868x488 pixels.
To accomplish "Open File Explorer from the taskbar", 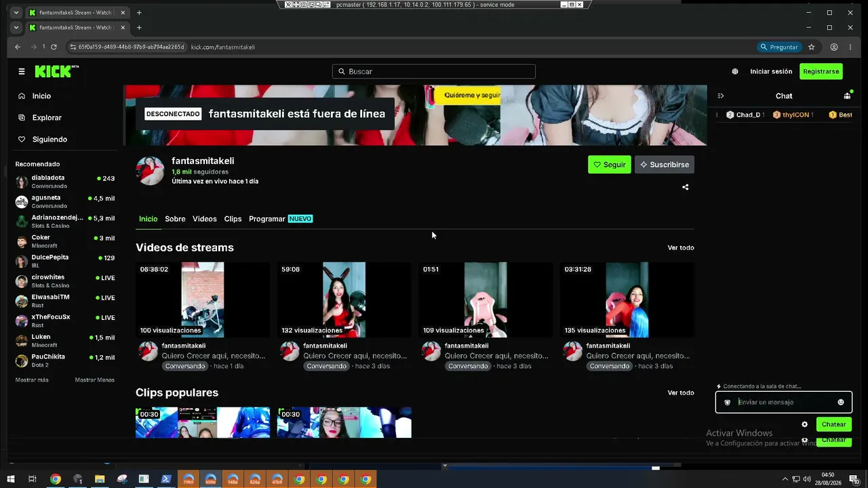I will point(100,479).
